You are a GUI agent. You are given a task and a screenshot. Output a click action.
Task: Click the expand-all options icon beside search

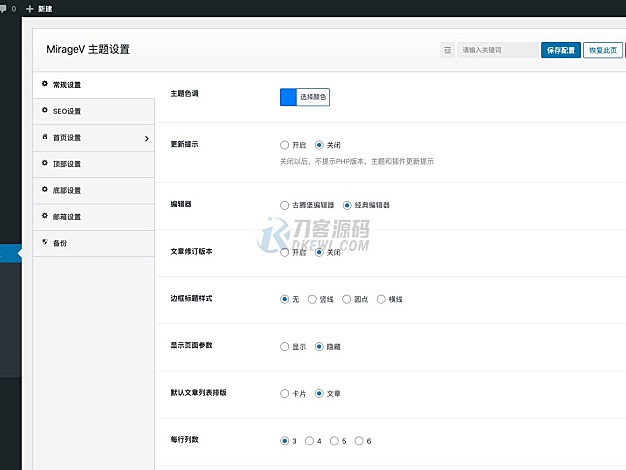(448, 50)
